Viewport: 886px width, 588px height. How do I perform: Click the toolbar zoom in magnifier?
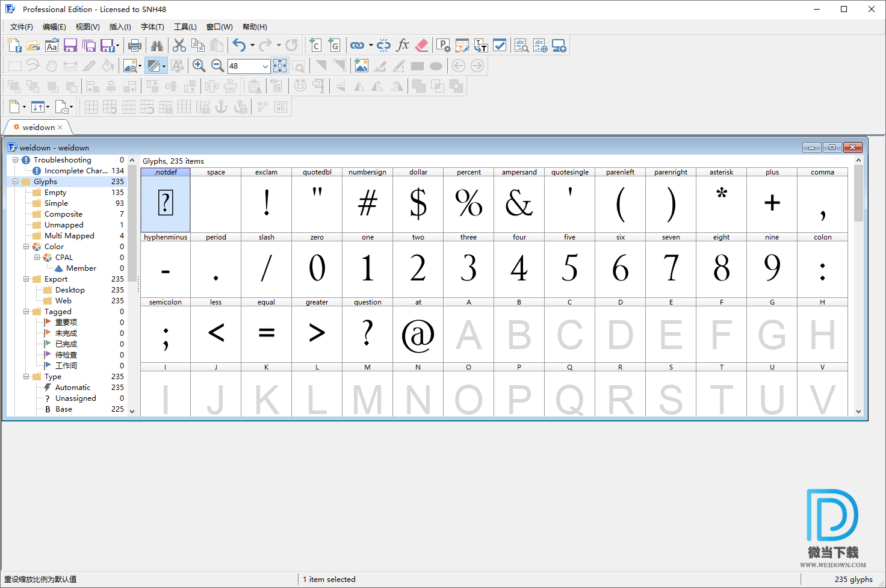coord(199,66)
